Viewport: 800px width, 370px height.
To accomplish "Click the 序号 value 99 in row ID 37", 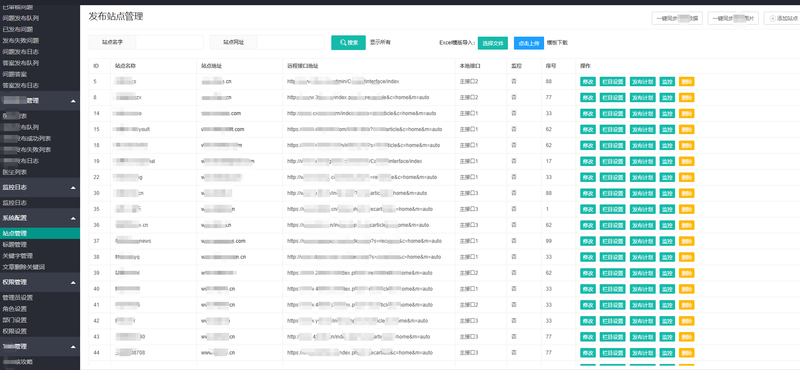I will [548, 241].
